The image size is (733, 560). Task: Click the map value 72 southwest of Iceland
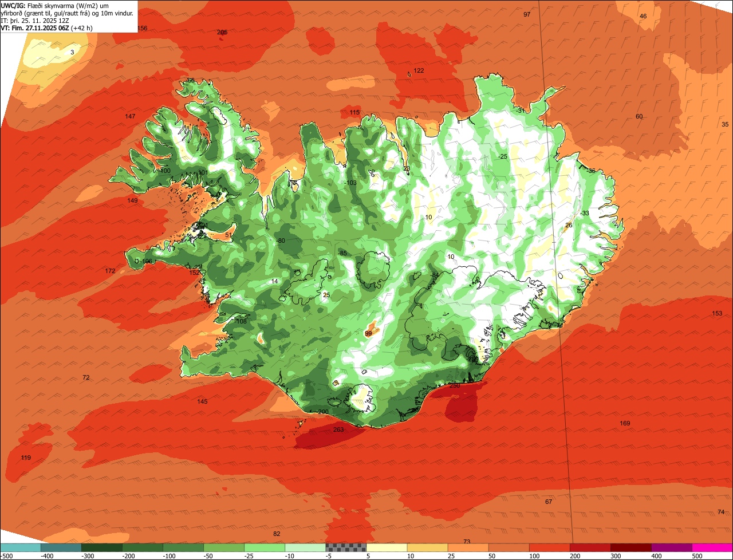pos(86,377)
